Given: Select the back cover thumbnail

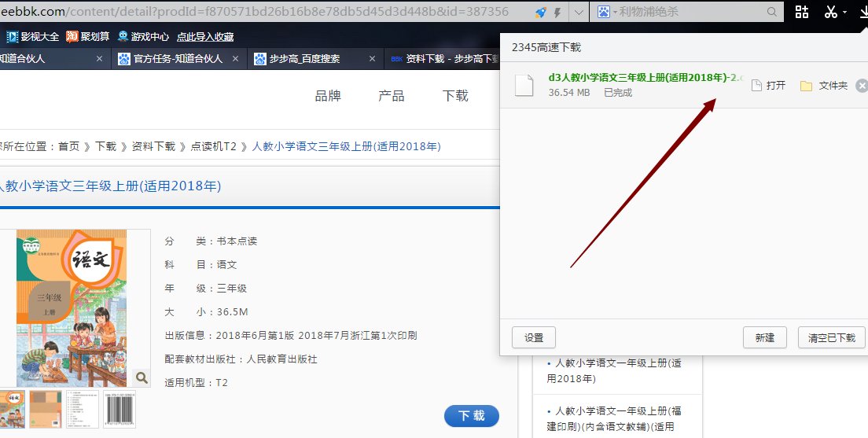Looking at the screenshot, I should pyautogui.click(x=46, y=409).
